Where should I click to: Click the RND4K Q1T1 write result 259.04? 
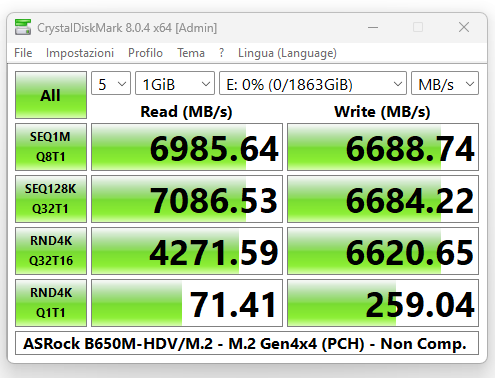pos(383,303)
